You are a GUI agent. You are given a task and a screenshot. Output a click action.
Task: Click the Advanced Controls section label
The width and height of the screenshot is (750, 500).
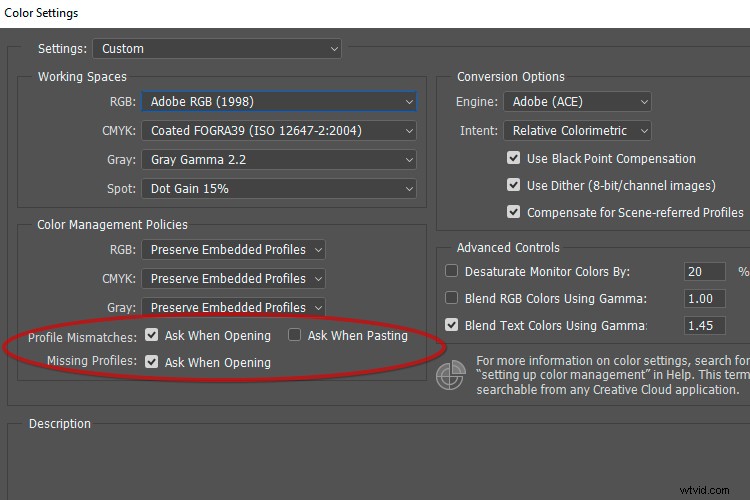508,247
